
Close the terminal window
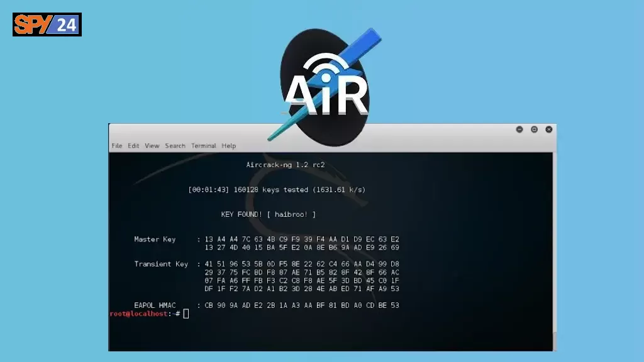coord(548,129)
